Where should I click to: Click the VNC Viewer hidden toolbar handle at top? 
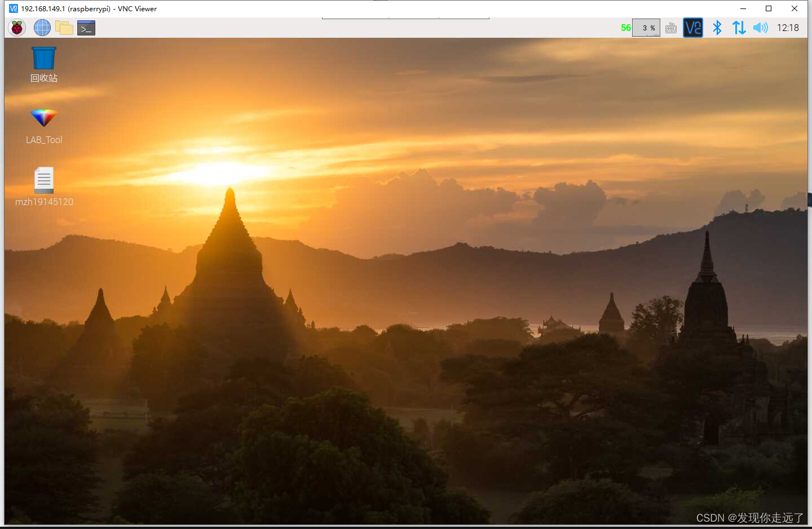[405, 18]
